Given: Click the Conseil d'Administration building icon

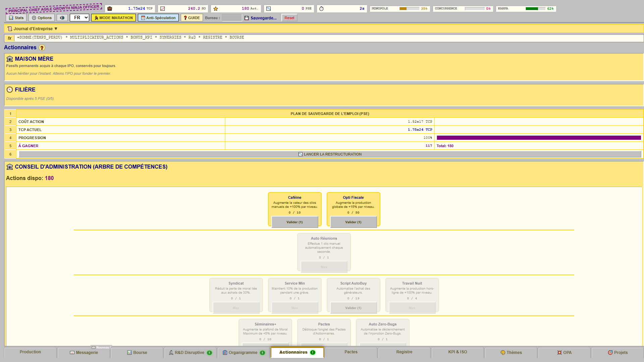Looking at the screenshot, I should click(x=10, y=167).
